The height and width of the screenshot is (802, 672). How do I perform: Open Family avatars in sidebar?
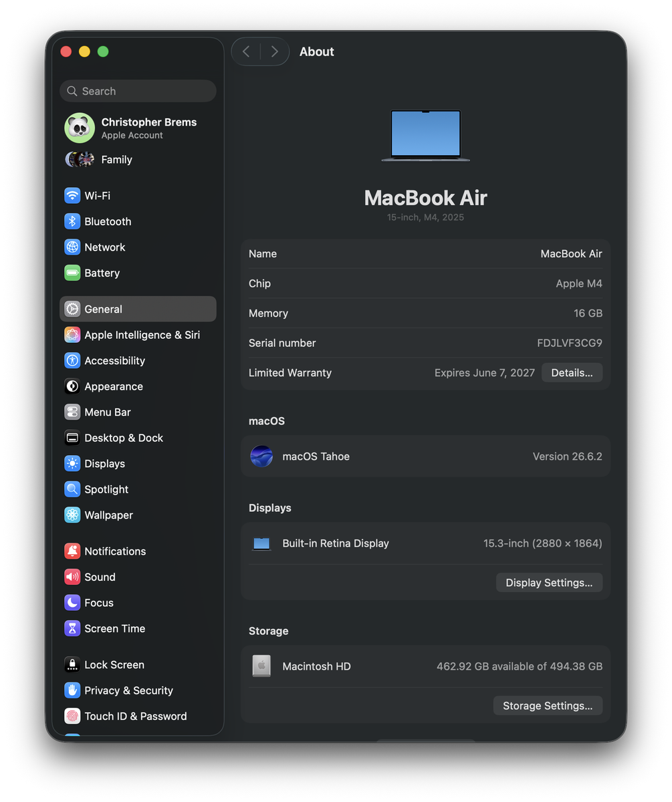tap(80, 160)
